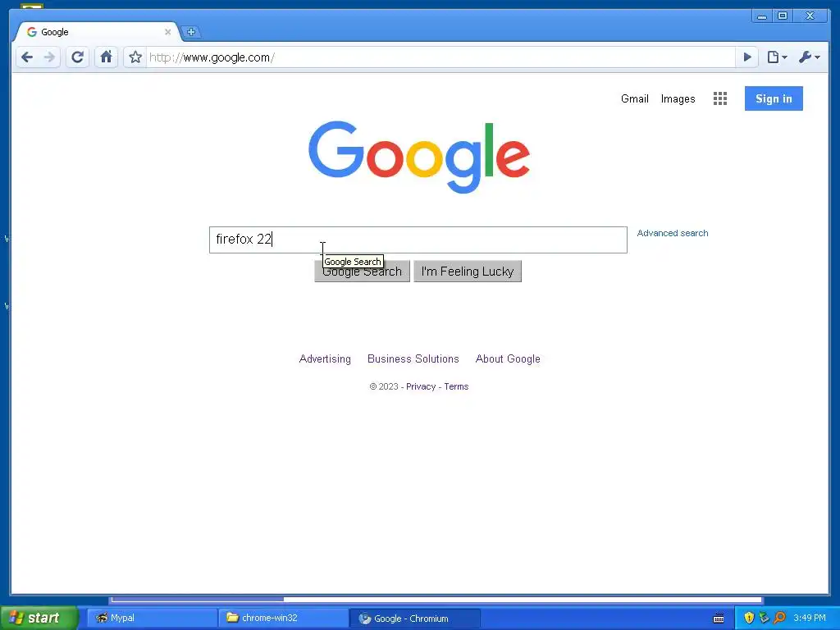Click the Go arrow beside the address bar
This screenshot has height=630, width=840.
(x=747, y=57)
